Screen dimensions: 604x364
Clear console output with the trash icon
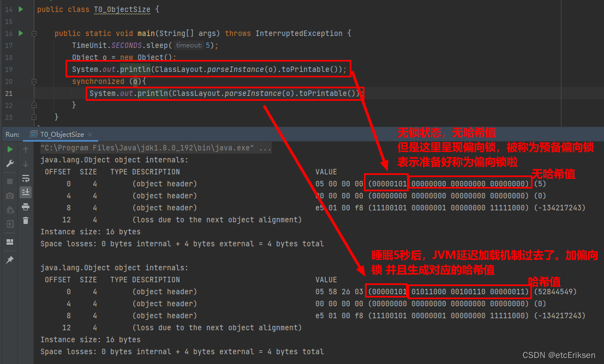[26, 221]
